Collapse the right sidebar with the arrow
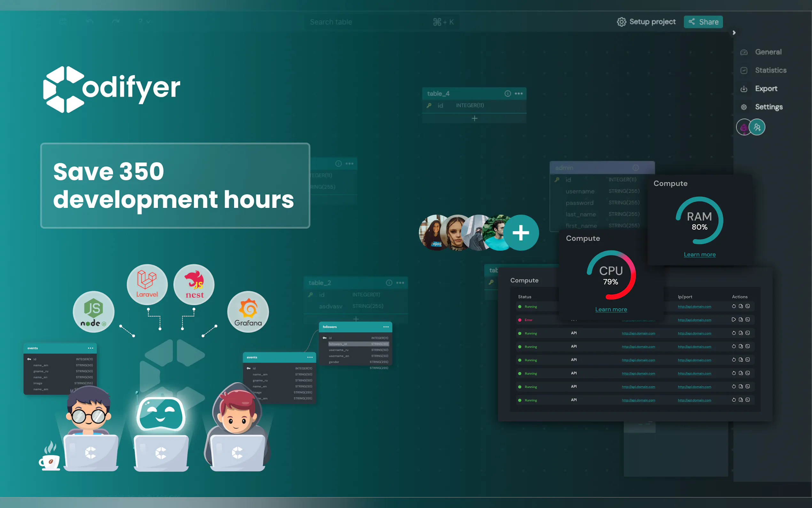Image resolution: width=812 pixels, height=508 pixels. coord(734,33)
